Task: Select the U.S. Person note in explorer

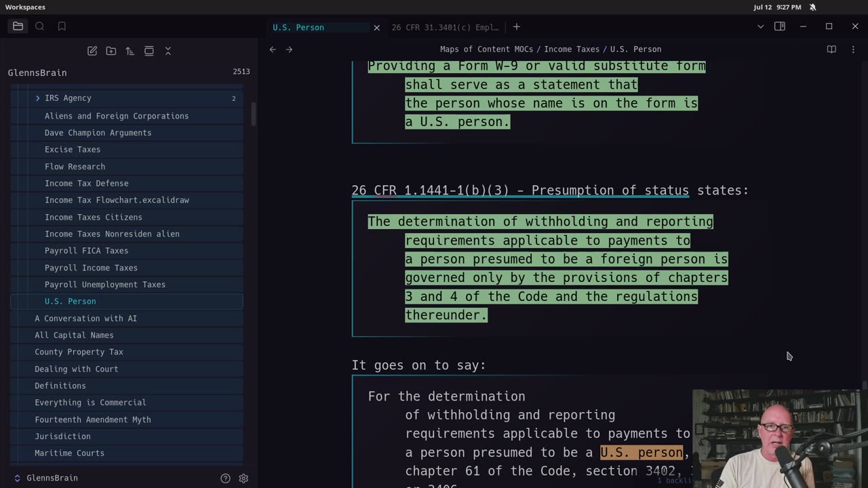Action: click(127, 301)
